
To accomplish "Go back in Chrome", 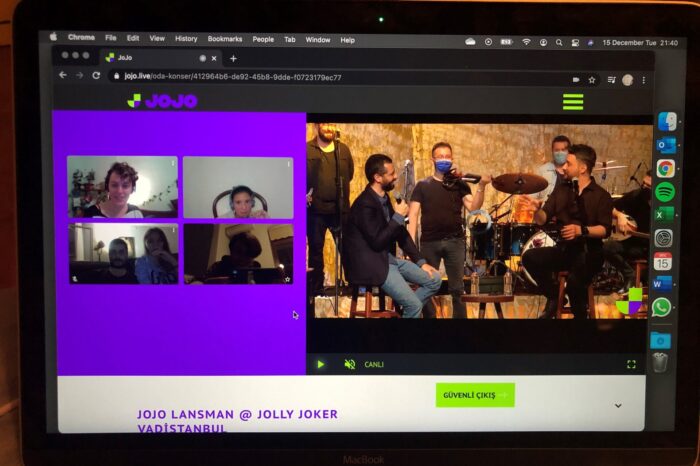I will click(63, 75).
